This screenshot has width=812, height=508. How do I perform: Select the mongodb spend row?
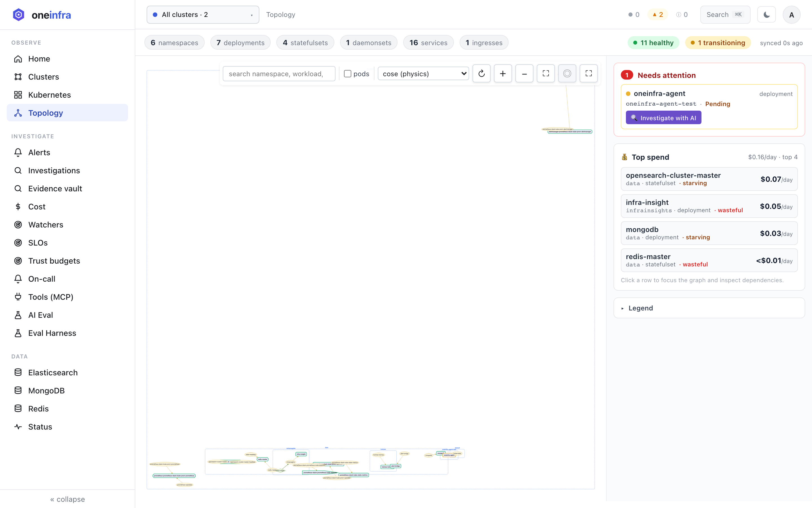709,233
